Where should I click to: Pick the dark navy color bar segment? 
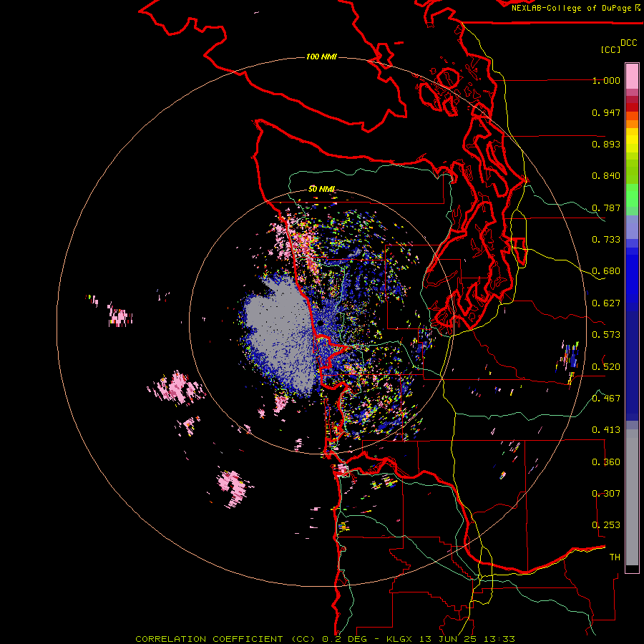[x=632, y=361]
